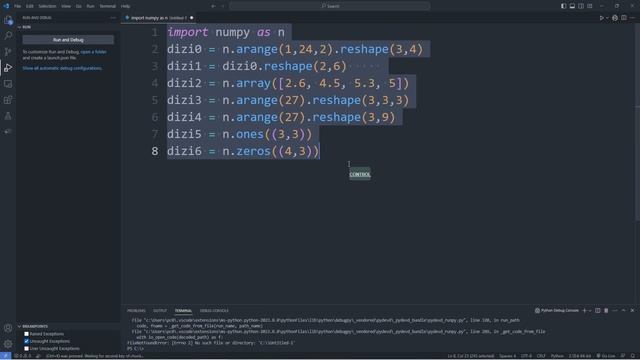Open the Accounts icon in activity bar
This screenshot has height=360, width=640.
(x=8, y=328)
